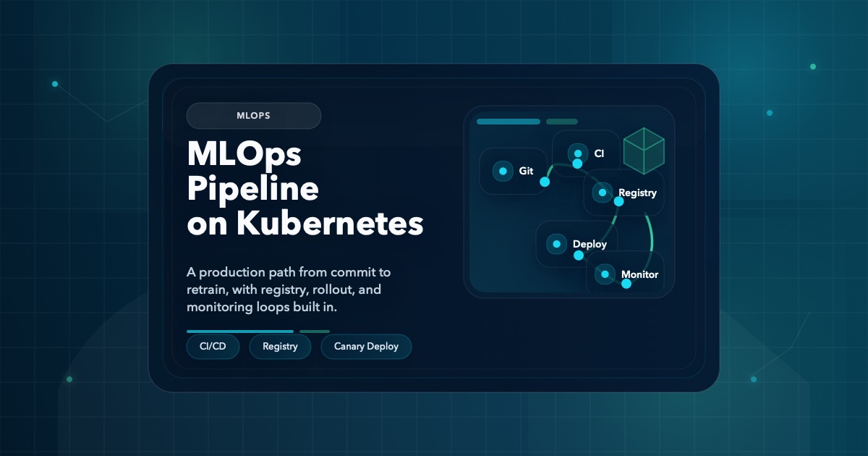Enable the Canary Deploy chip
868x456 pixels.
click(366, 346)
